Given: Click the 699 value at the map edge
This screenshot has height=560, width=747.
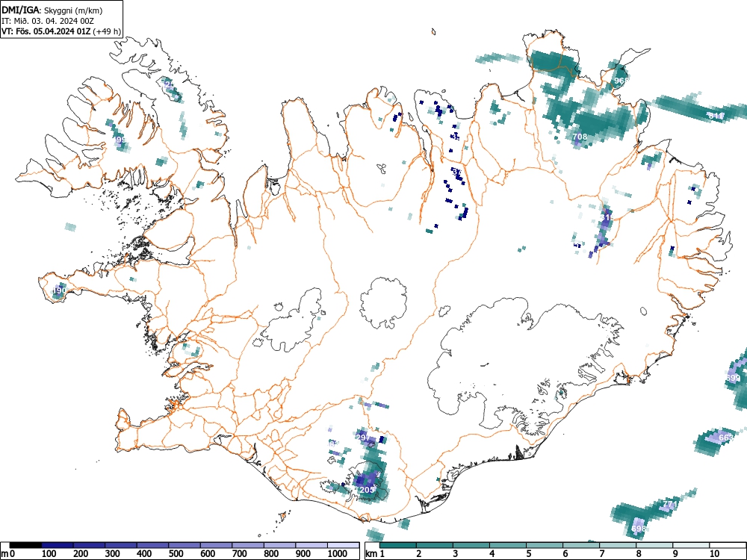Looking at the screenshot, I should click(x=734, y=378).
